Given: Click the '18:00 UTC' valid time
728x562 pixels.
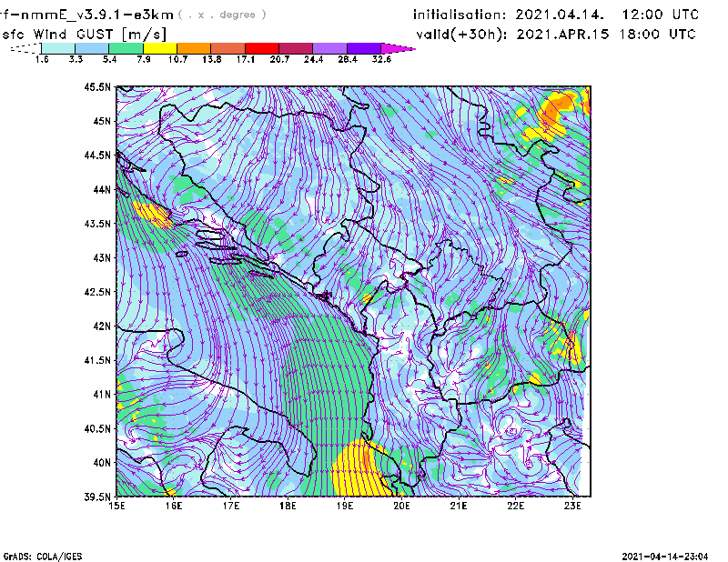Looking at the screenshot, I should pos(657,35).
